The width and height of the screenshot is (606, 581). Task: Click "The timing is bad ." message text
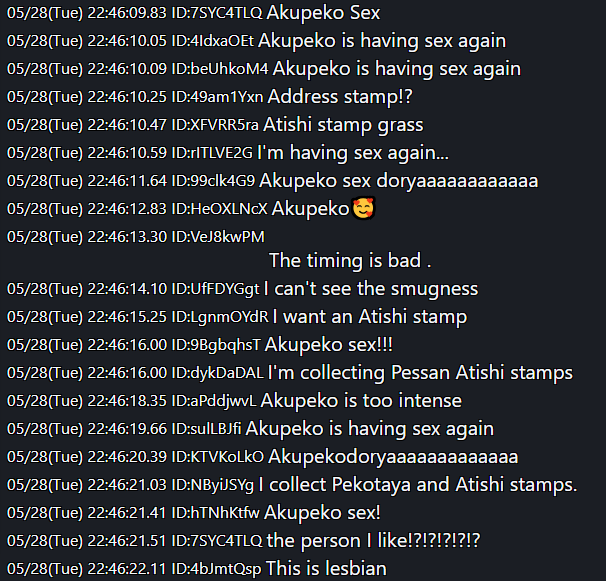pos(350,261)
